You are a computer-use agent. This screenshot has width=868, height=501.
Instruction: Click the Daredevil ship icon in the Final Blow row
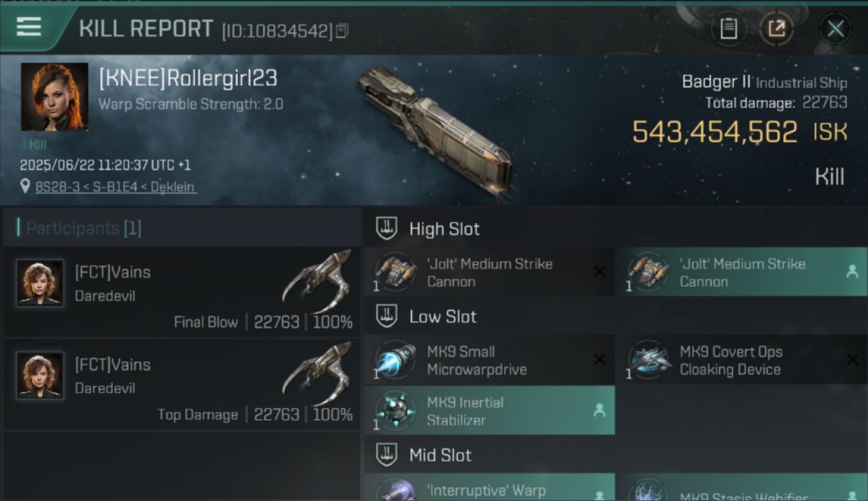coord(316,279)
